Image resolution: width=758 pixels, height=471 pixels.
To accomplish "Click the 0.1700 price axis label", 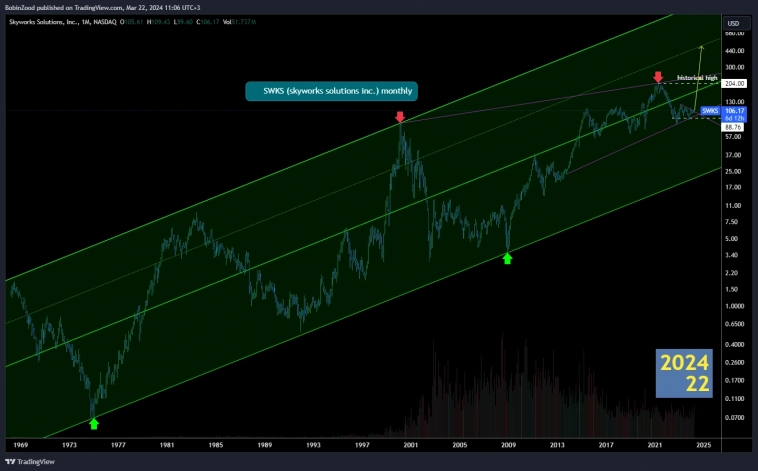I will click(734, 381).
